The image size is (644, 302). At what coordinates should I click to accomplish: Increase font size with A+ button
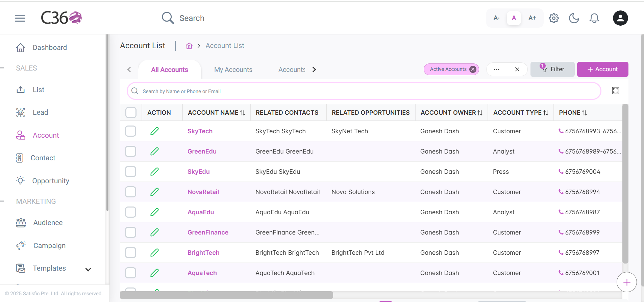tap(532, 18)
